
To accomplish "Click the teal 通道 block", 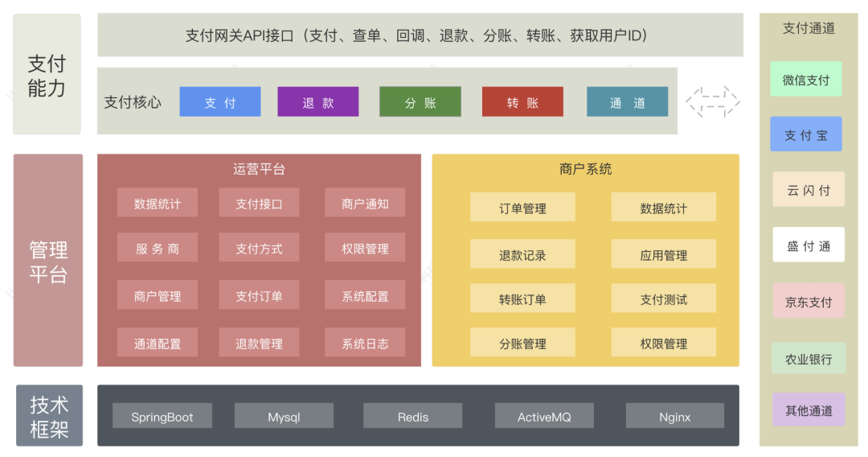I will pos(627,102).
